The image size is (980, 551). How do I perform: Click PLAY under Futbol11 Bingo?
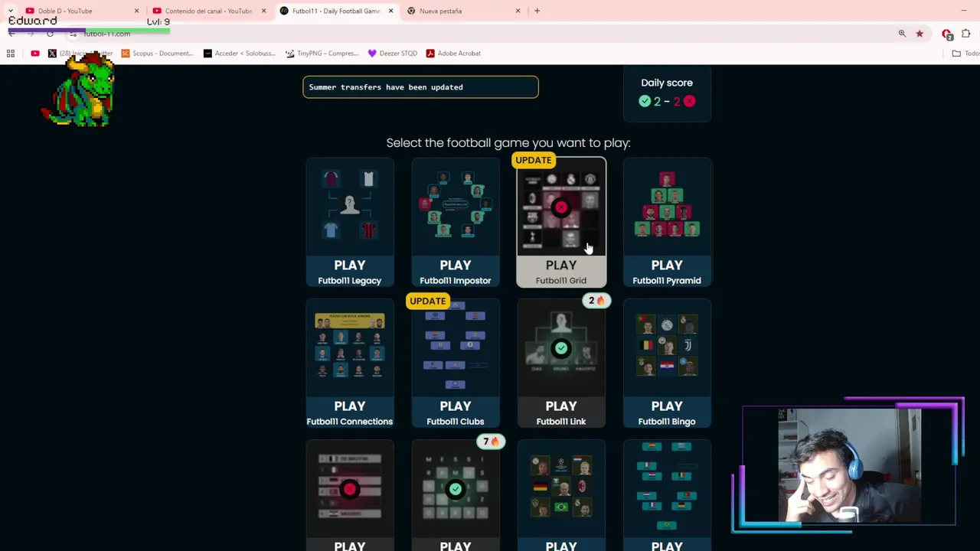[667, 406]
